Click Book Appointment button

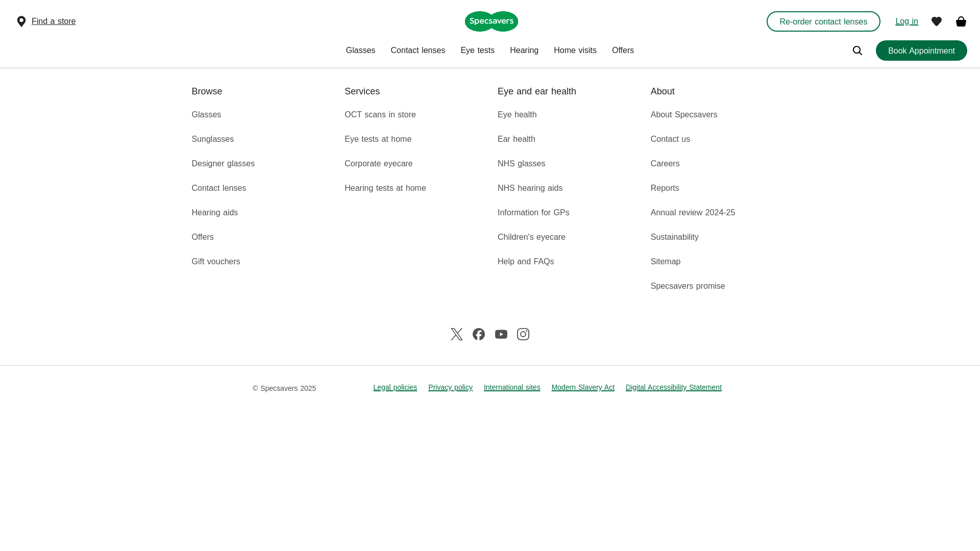point(921,51)
